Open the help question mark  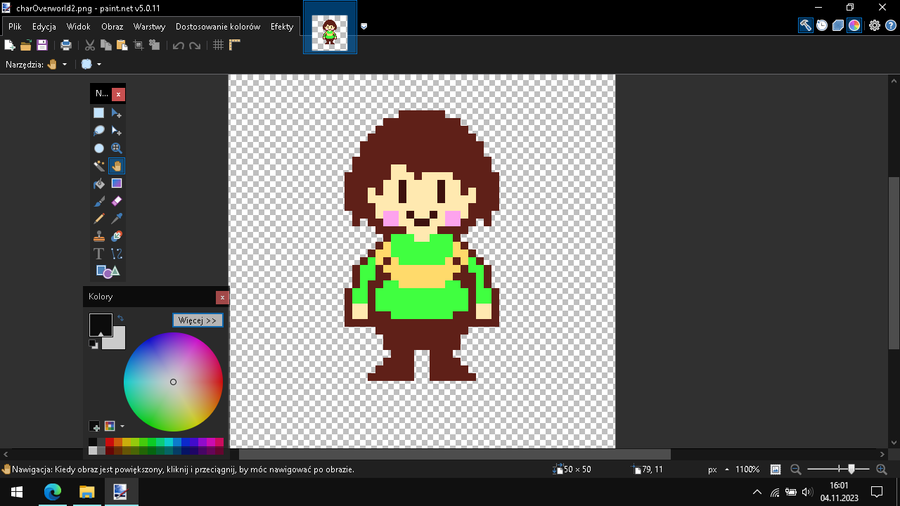pyautogui.click(x=890, y=25)
